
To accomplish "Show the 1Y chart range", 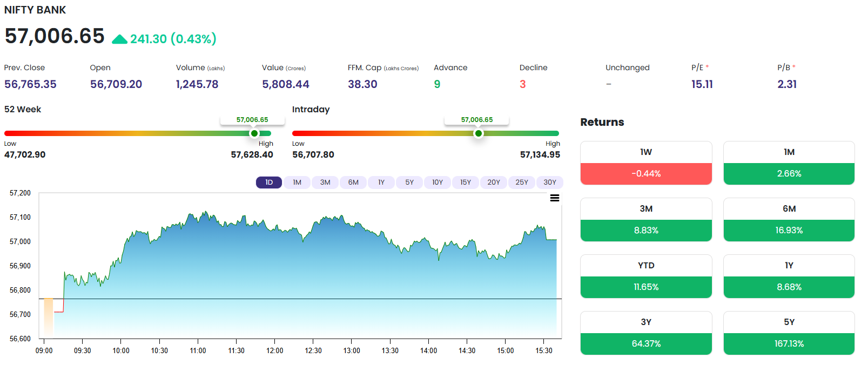I will pos(381,182).
